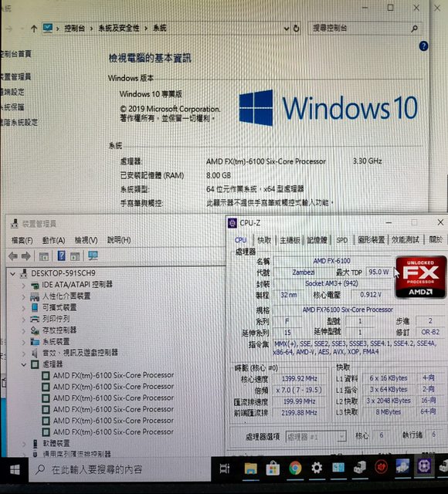The image size is (448, 494).
Task: Expand the 系統裝置 node in device tree
Action: point(24,342)
